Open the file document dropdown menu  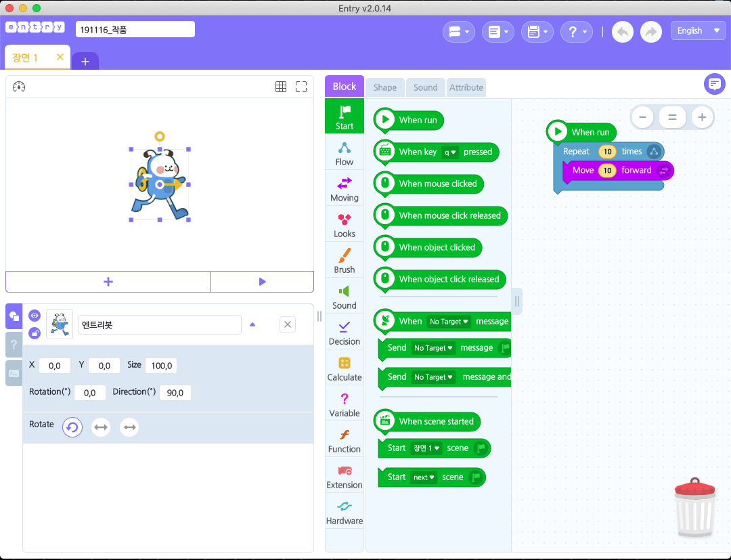498,32
